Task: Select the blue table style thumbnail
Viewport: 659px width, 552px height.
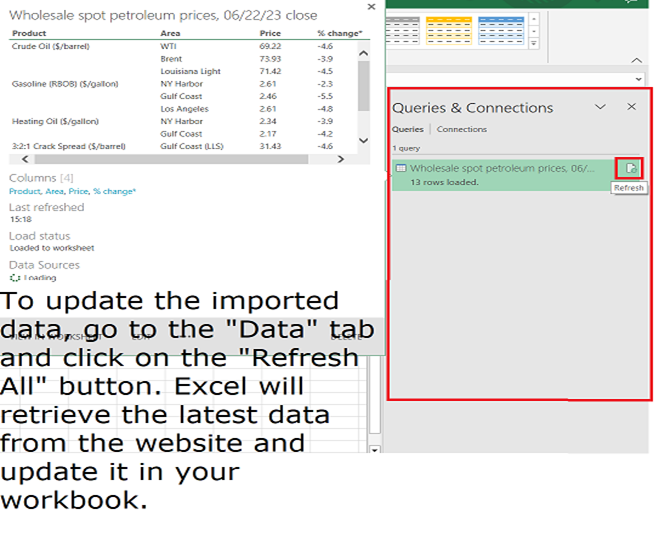Action: coord(501,30)
